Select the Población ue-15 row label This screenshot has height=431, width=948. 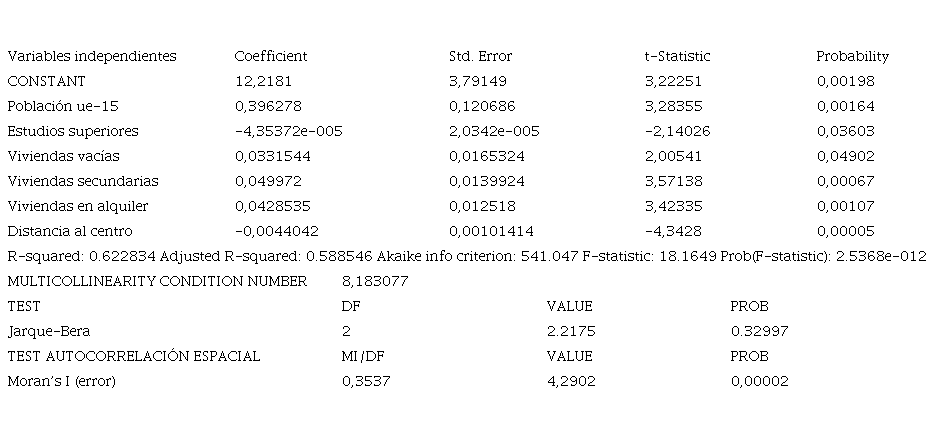[63, 106]
